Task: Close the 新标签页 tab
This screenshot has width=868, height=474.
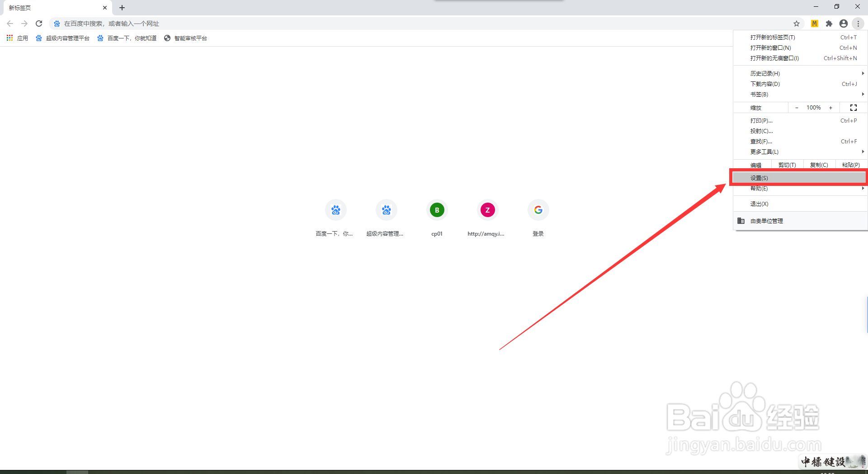Action: (105, 8)
